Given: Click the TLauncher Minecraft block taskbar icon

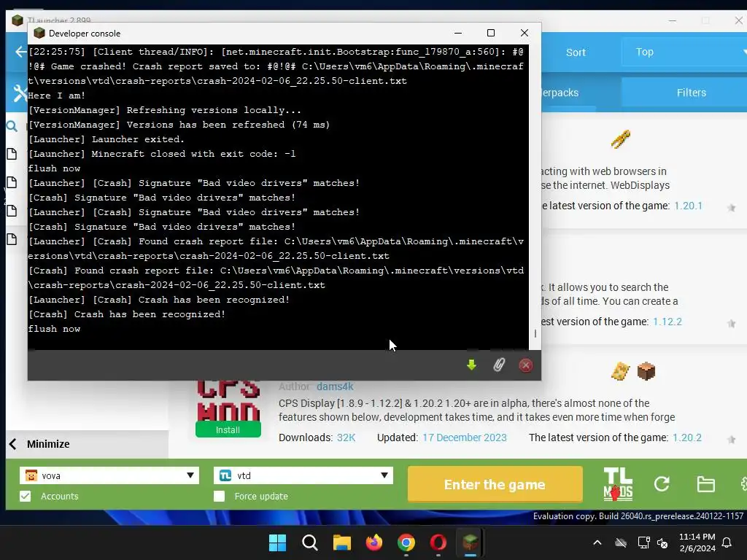Looking at the screenshot, I should (x=471, y=542).
